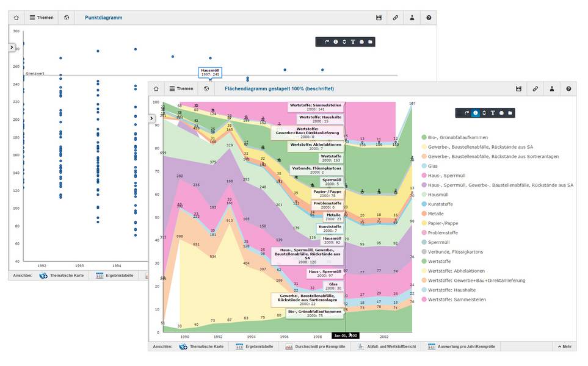This screenshot has width=588, height=366.
Task: Click the link icon in Flächendiagramm toolbar
Action: click(535, 88)
